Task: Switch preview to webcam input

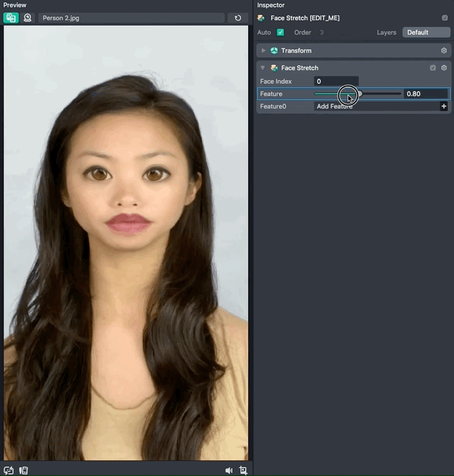Action: pos(28,18)
